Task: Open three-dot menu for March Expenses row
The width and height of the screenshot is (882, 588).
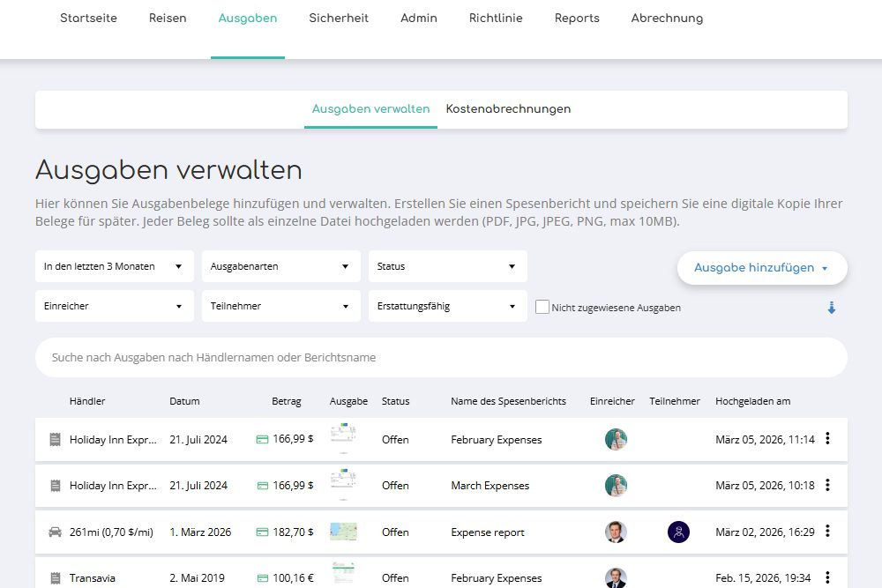Action: [827, 485]
